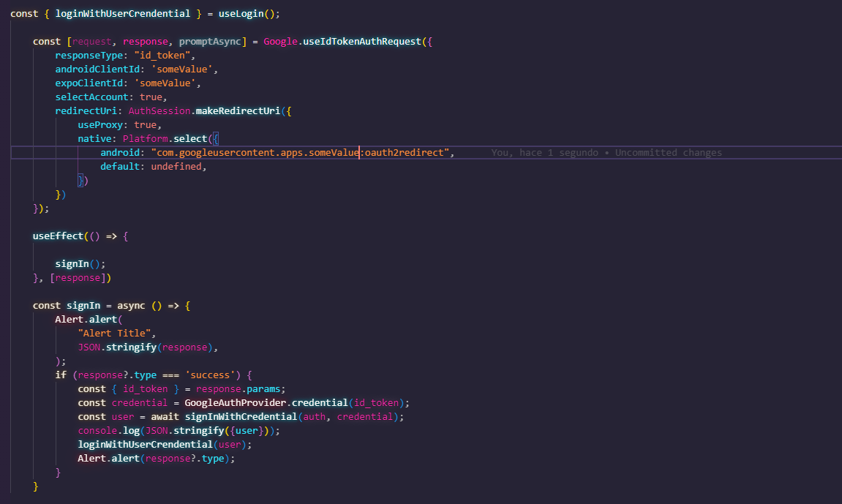Viewport: 842px width, 504px height.
Task: Click the selectAccount true value
Action: coord(151,97)
